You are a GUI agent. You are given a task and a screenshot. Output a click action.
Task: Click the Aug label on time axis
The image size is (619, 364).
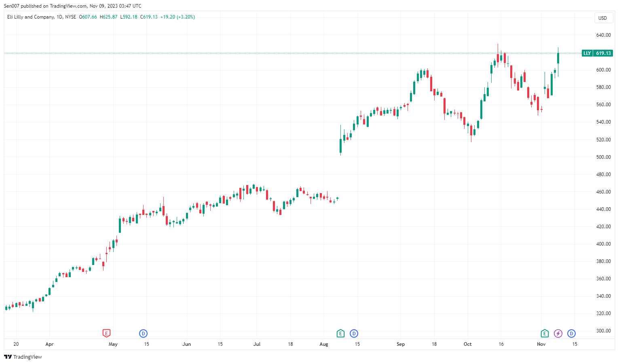(x=324, y=344)
